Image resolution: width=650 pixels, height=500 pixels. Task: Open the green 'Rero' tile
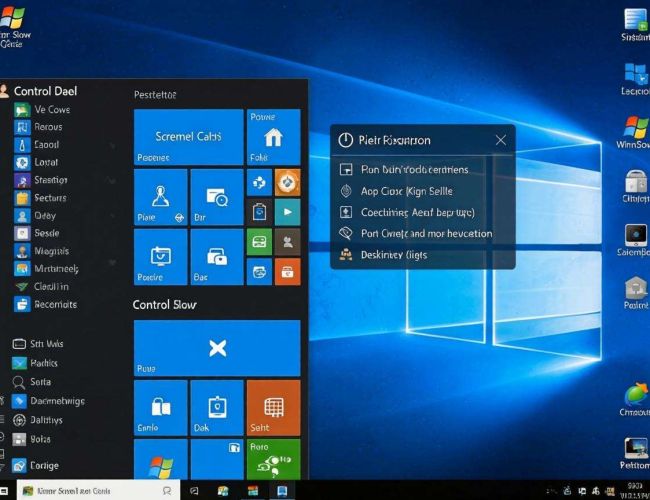(274, 459)
